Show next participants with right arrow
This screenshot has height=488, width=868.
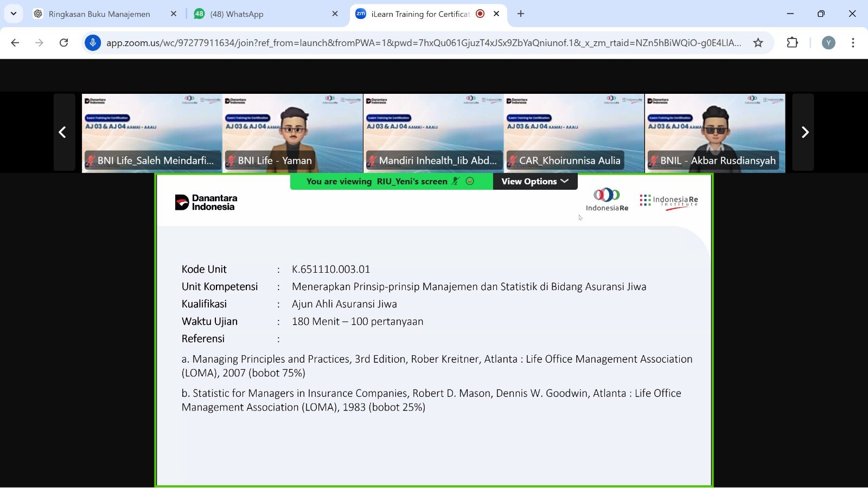(805, 132)
